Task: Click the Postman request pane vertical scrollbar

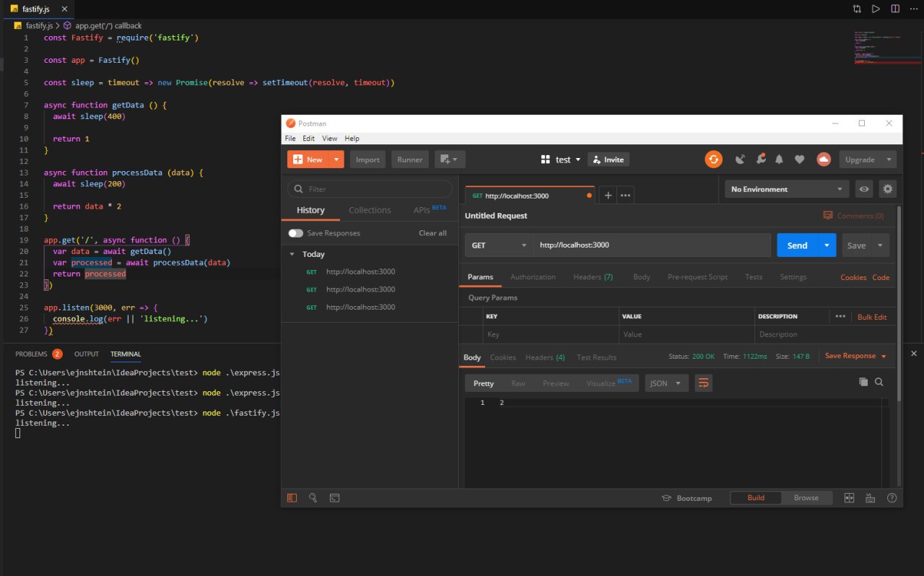Action: tap(899, 303)
